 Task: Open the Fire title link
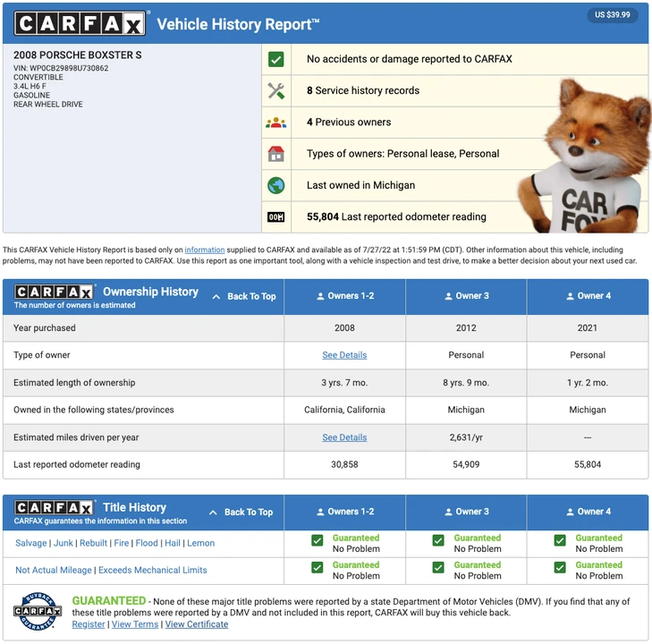click(x=122, y=543)
